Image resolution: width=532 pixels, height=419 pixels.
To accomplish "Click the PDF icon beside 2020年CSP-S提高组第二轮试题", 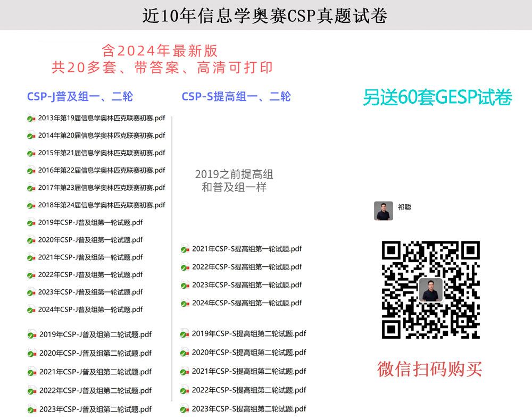I will coord(185,353).
